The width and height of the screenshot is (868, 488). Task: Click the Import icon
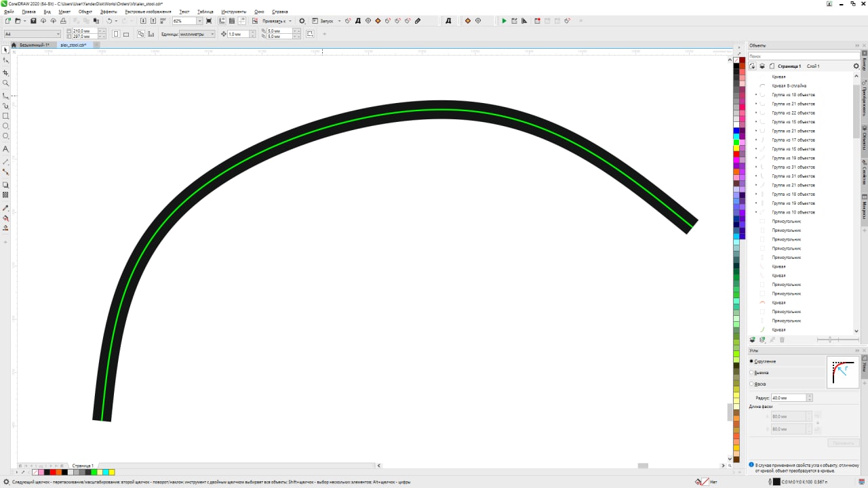pos(142,20)
